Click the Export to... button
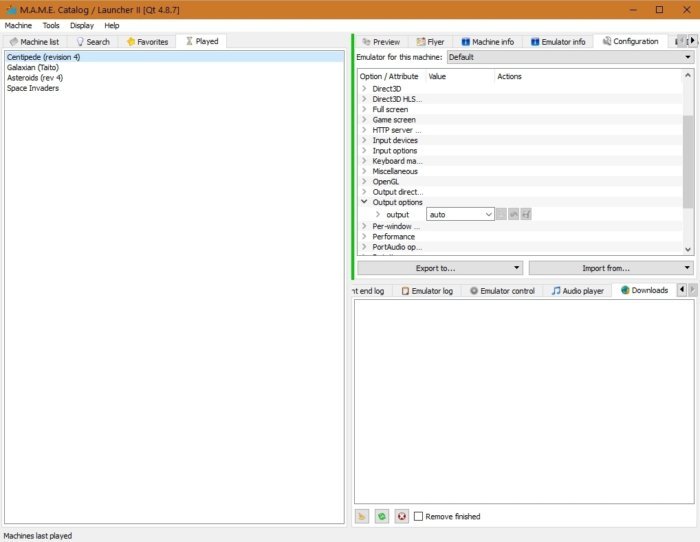 [440, 268]
